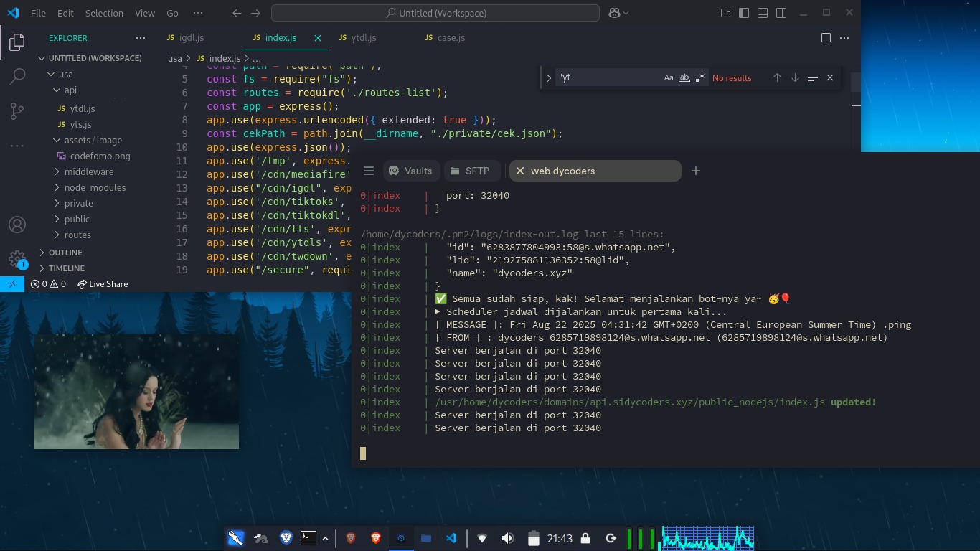Screen dimensions: 980x551
Task: Open the Accounts icon in the activity bar
Action: 17,225
